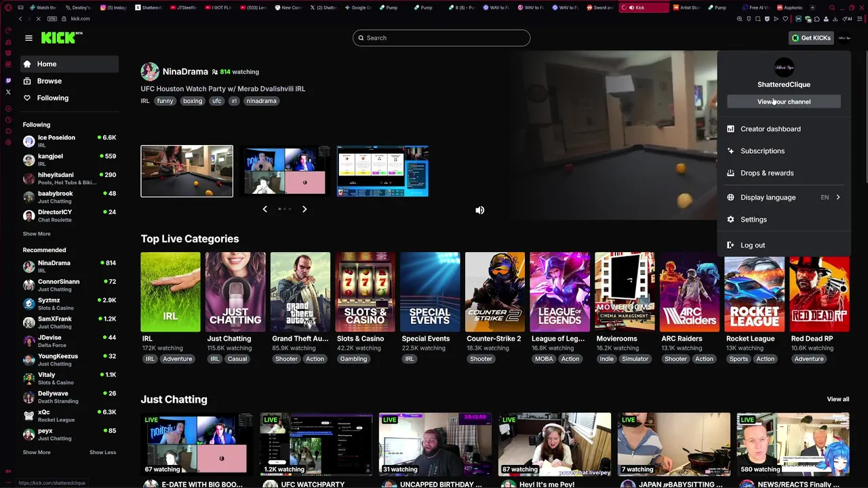This screenshot has height=488, width=868.
Task: Click the ShatteredClique profile avatar in dropdown
Action: (784, 67)
